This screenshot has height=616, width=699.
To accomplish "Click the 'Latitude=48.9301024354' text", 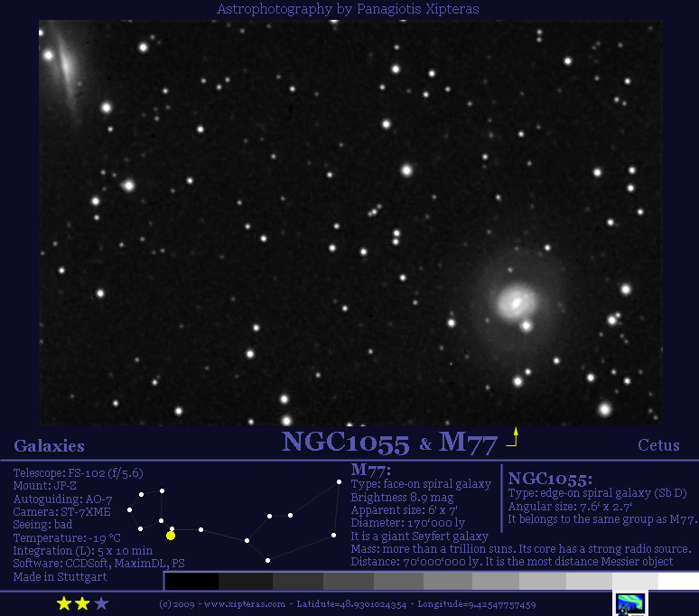I will coord(351,604).
